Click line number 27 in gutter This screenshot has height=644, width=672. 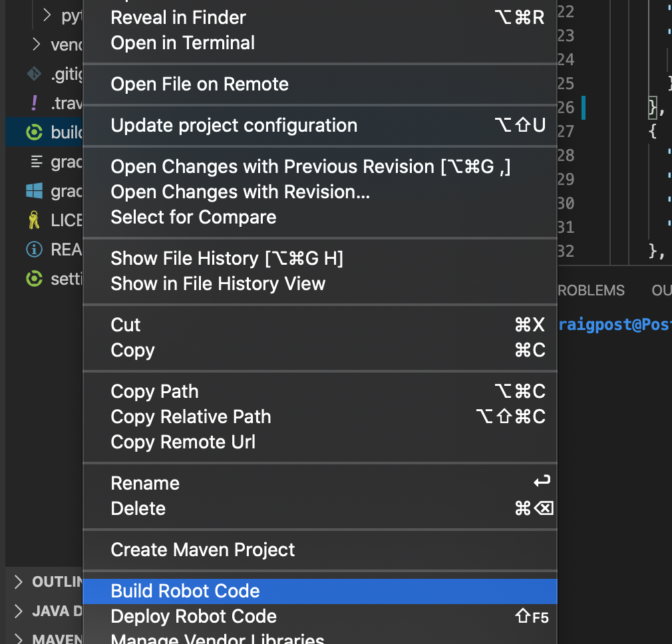point(566,131)
